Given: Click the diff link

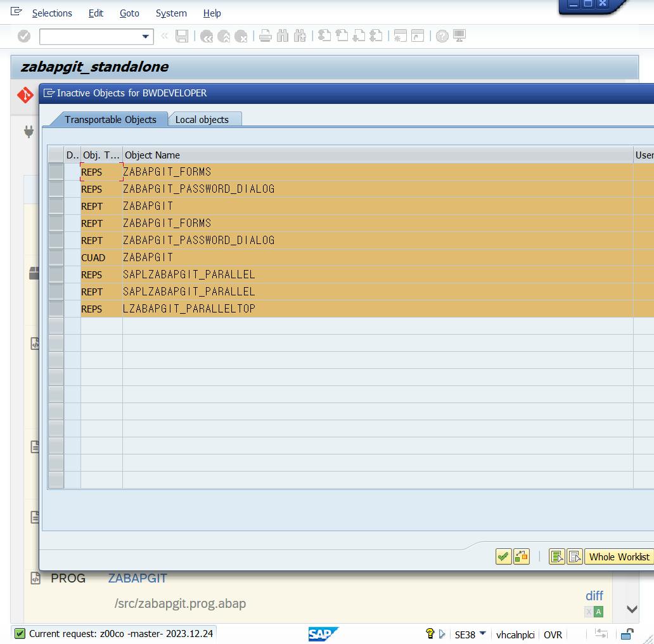Looking at the screenshot, I should [x=594, y=596].
